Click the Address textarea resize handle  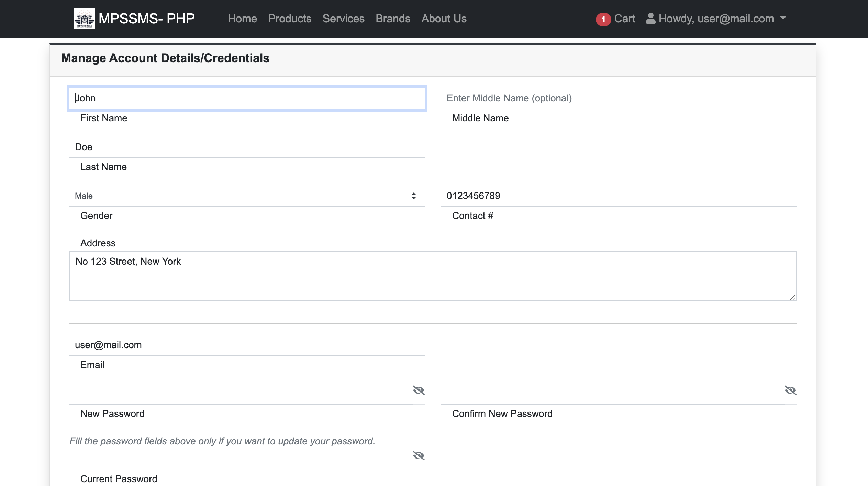click(792, 297)
